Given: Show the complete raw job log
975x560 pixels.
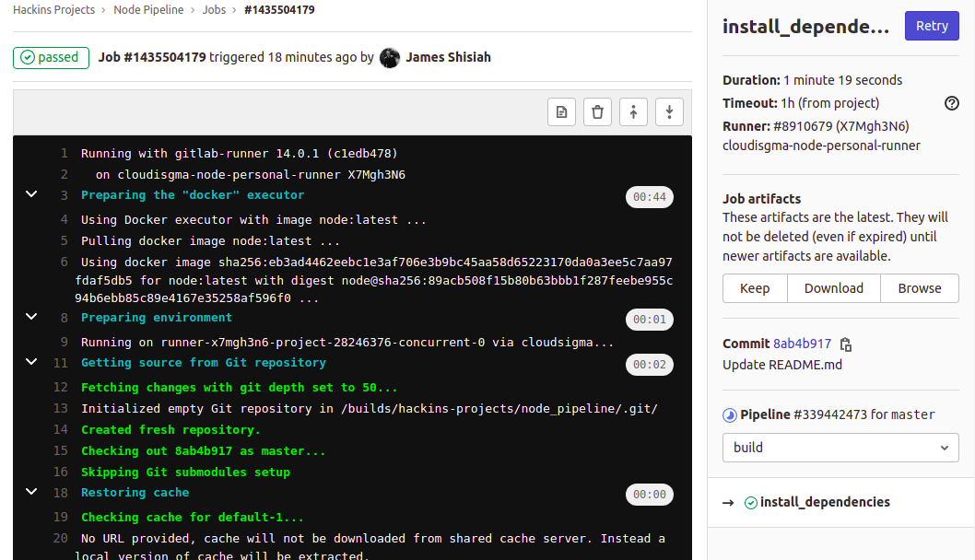Looking at the screenshot, I should pos(561,111).
